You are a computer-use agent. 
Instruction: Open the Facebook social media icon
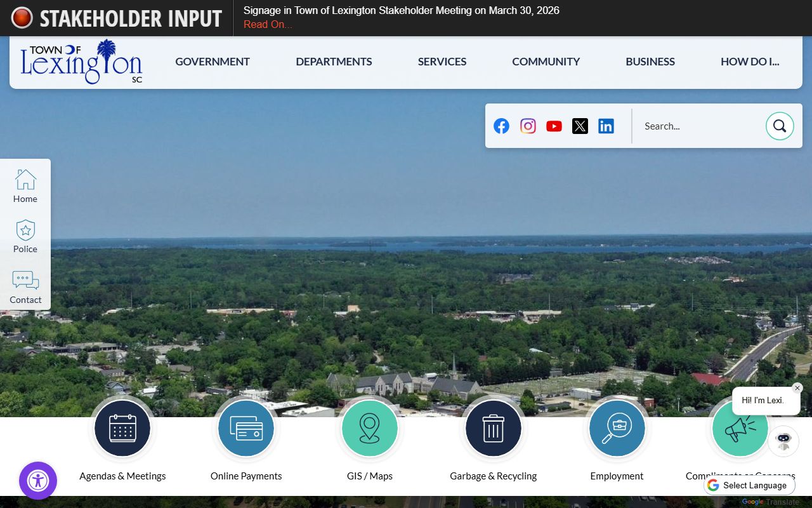pos(501,126)
